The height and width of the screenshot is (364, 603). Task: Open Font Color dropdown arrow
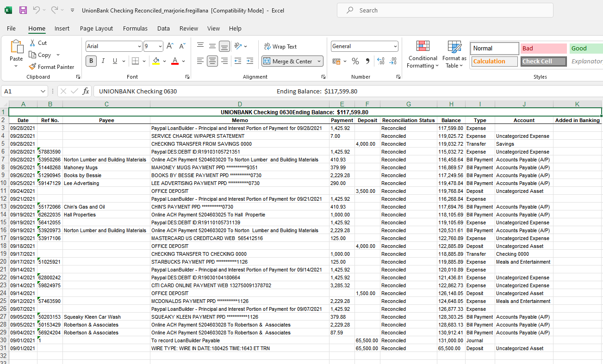pos(184,61)
